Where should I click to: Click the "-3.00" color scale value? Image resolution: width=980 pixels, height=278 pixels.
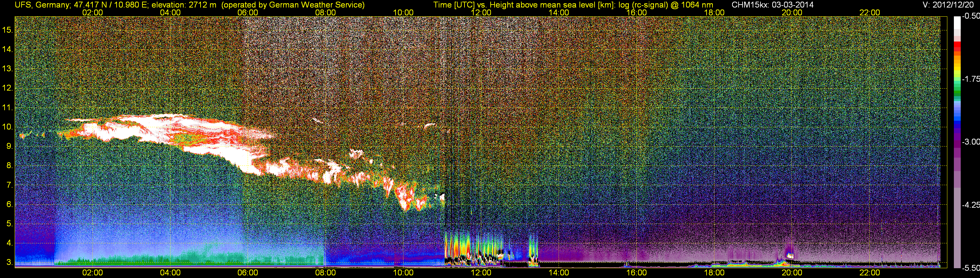tap(971, 142)
